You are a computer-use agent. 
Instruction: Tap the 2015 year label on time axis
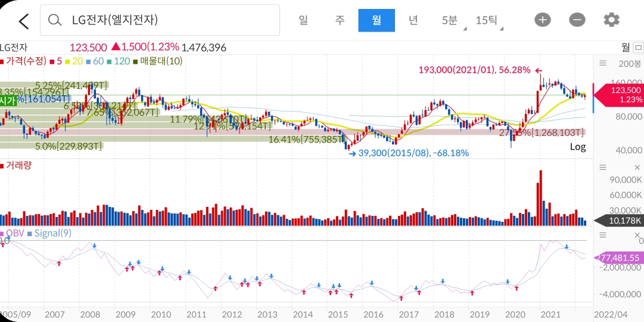(338, 315)
